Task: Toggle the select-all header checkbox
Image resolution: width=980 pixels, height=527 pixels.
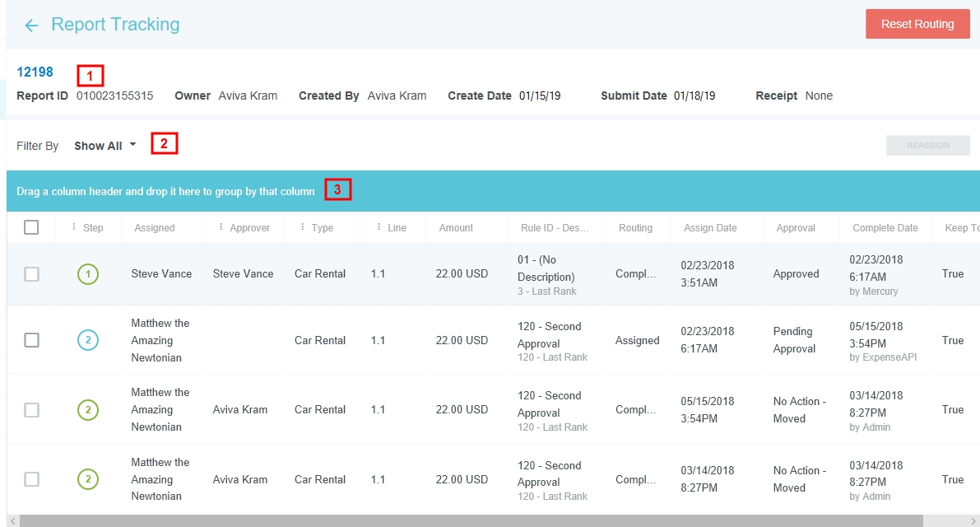Action: coord(31,227)
